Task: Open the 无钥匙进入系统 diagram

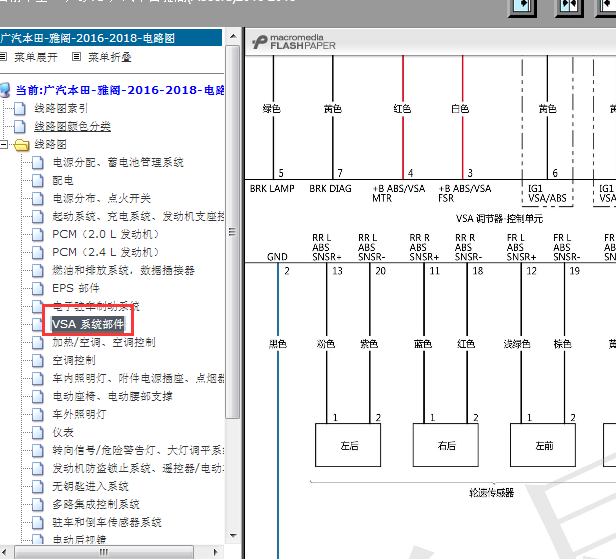Action: click(90, 486)
